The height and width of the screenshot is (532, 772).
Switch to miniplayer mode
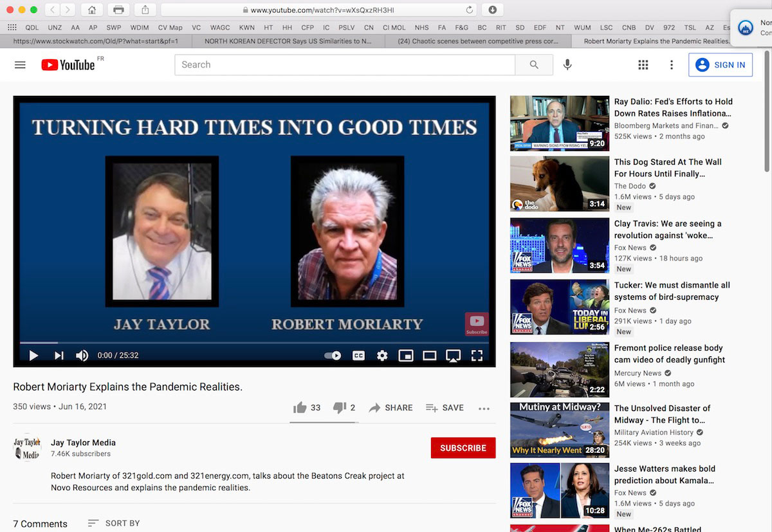tap(406, 355)
